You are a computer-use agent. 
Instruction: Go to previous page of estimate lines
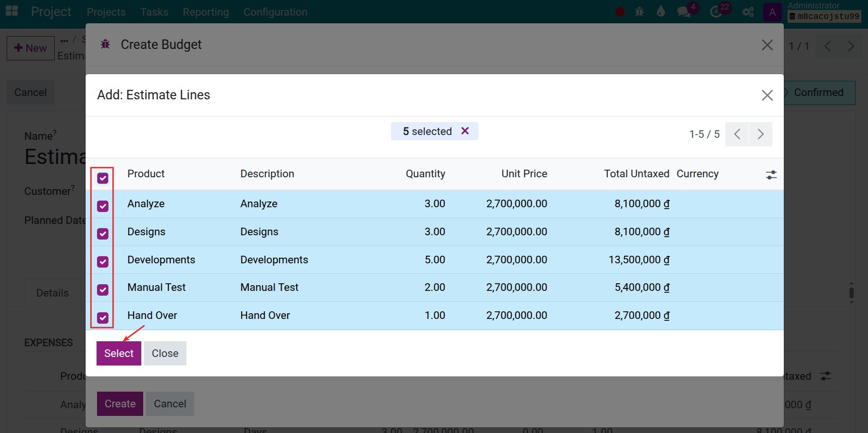click(x=737, y=134)
